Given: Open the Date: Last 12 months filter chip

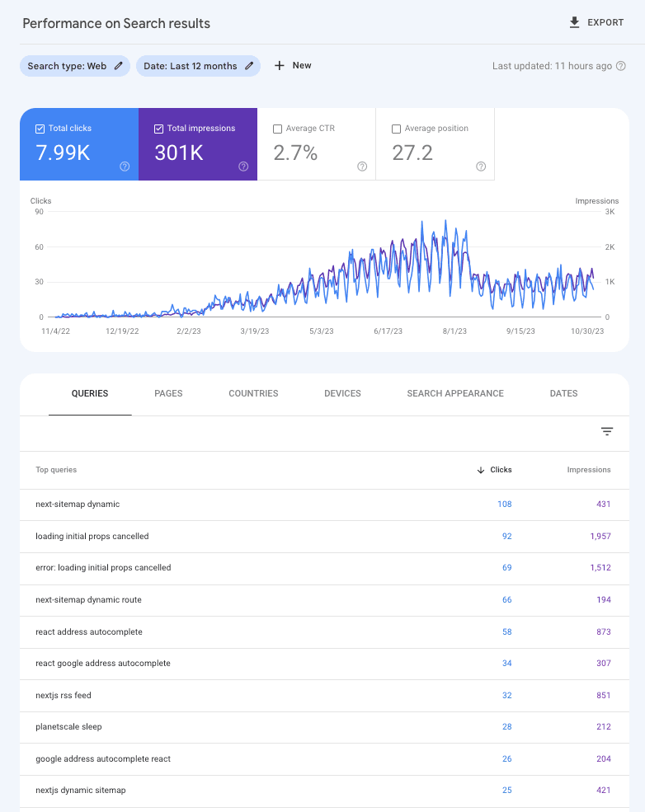Looking at the screenshot, I should point(190,66).
